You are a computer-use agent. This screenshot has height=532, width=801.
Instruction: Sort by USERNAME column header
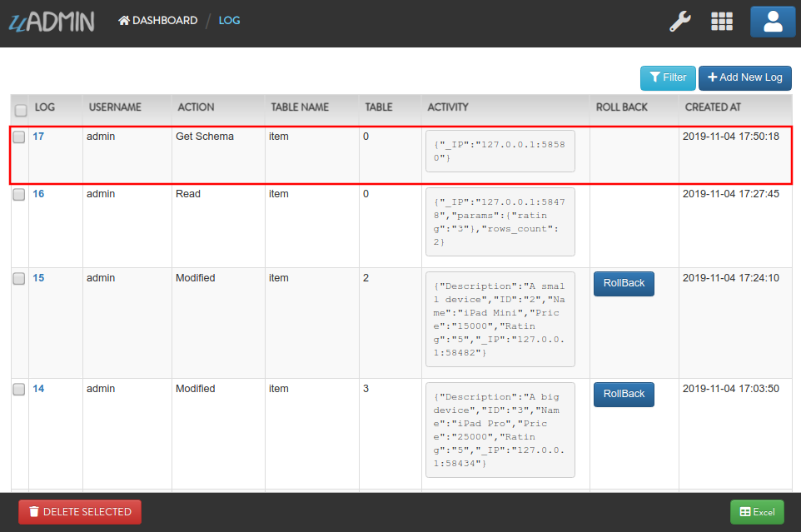coord(115,107)
